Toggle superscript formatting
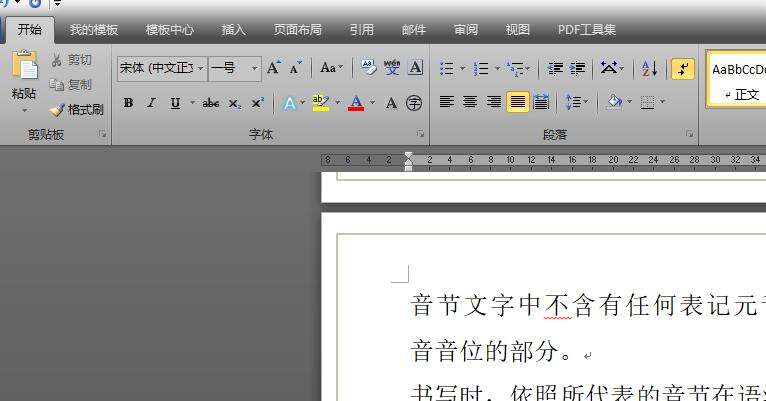Screen dimensions: 766x401 click(x=257, y=103)
